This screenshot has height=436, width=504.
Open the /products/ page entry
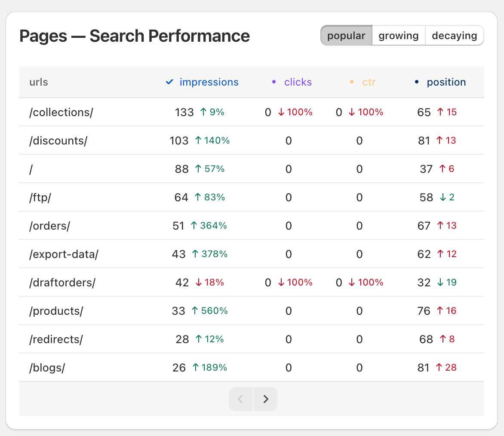pos(56,310)
